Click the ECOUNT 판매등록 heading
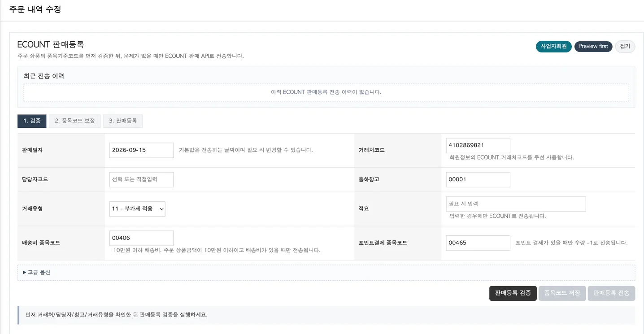 pyautogui.click(x=51, y=44)
